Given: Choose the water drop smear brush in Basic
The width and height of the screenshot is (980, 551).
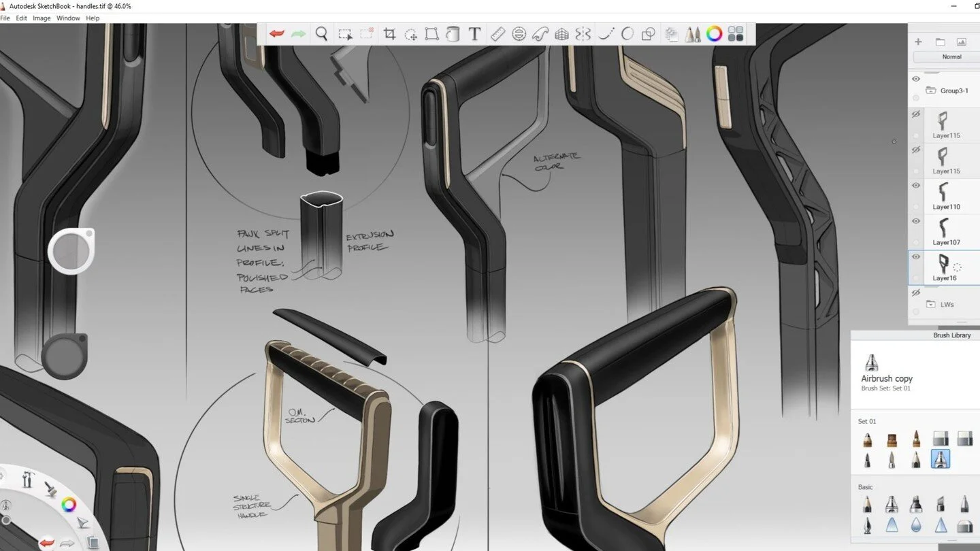Looking at the screenshot, I should click(916, 526).
